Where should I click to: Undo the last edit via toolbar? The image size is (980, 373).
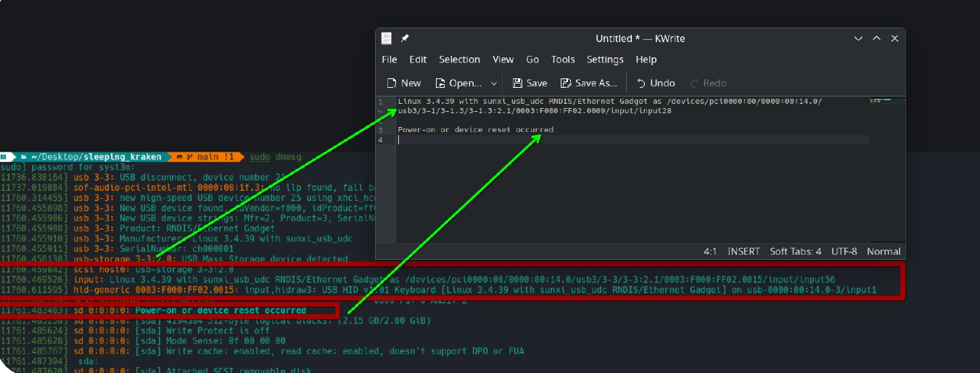tap(655, 83)
